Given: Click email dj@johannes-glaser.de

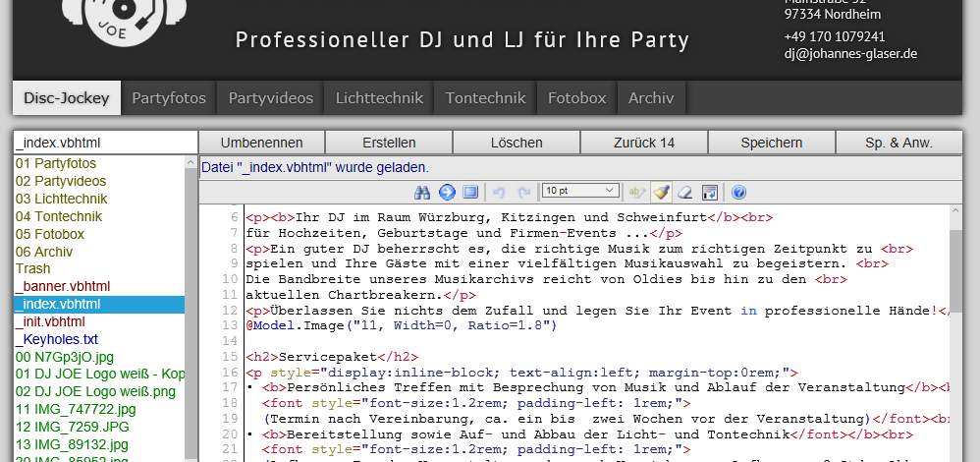Looking at the screenshot, I should click(x=850, y=53).
